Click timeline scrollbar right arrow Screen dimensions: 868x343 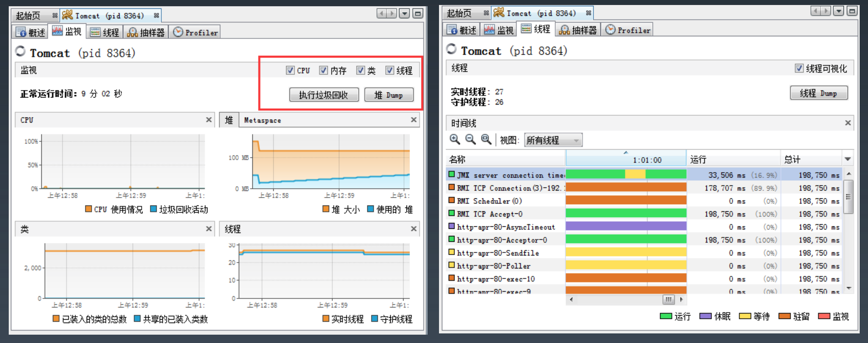click(681, 299)
